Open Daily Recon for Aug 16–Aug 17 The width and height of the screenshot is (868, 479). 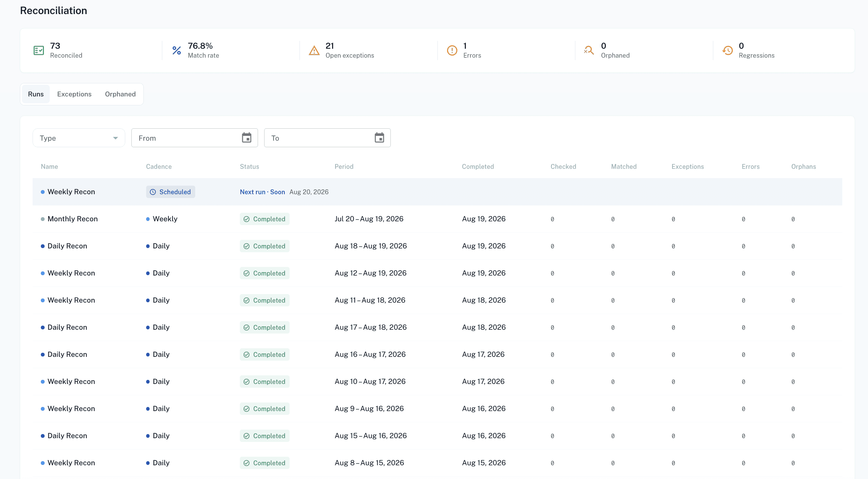tap(437, 354)
